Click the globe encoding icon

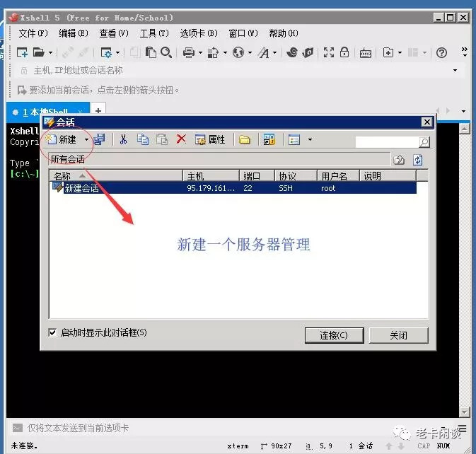click(238, 52)
